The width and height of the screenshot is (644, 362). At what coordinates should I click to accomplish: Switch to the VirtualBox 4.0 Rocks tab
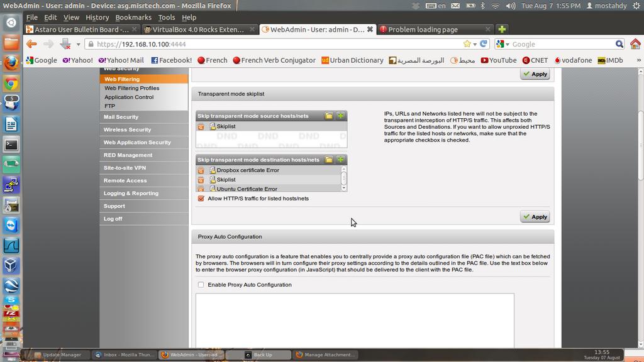pos(199,29)
